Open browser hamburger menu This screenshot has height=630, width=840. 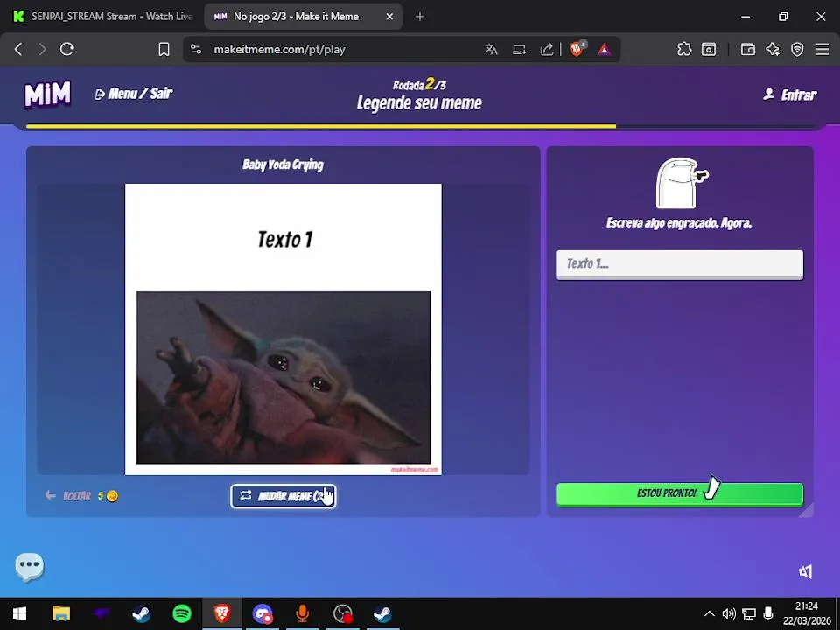(822, 49)
